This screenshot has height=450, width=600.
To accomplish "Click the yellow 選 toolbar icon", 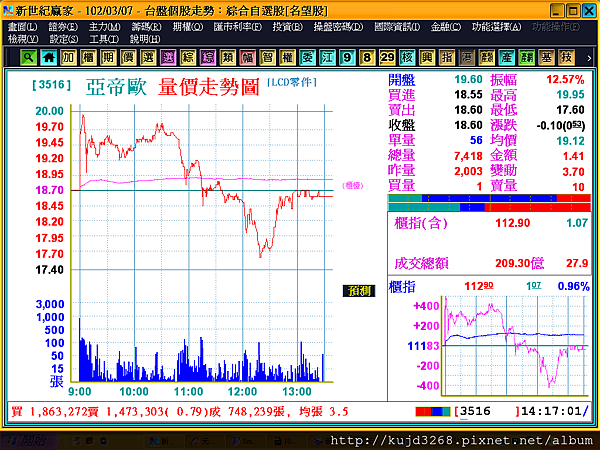I will point(148,58).
